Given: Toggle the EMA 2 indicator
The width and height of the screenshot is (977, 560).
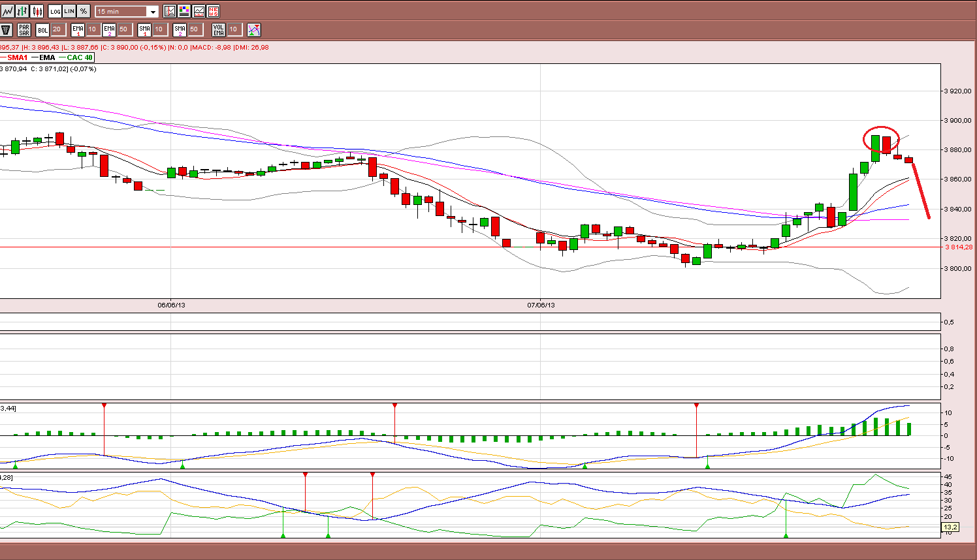Looking at the screenshot, I should point(109,29).
